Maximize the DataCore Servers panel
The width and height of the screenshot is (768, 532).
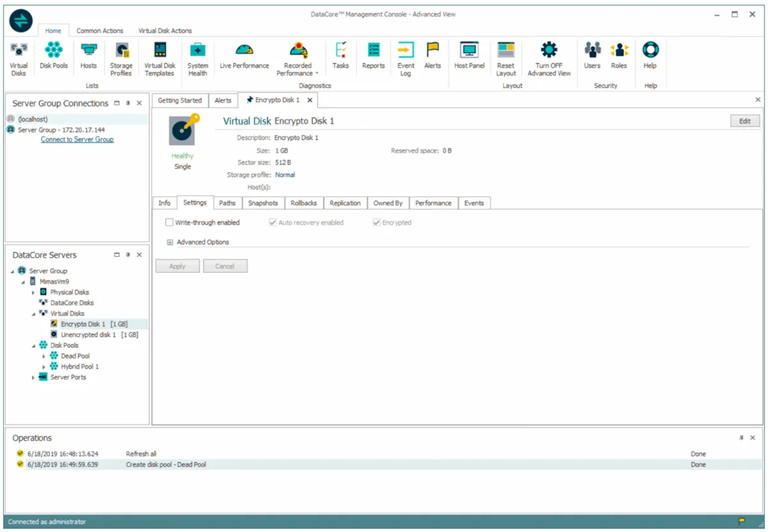pos(116,254)
